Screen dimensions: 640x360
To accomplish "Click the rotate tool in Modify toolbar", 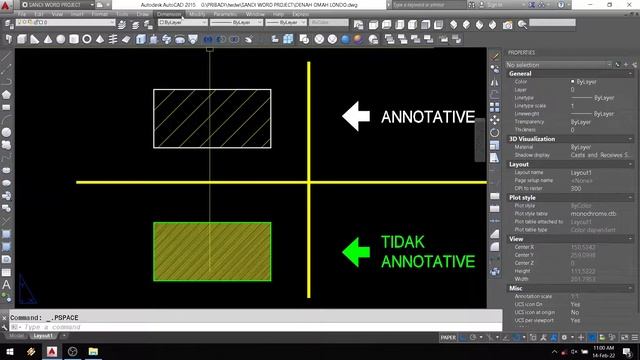I will click(495, 133).
